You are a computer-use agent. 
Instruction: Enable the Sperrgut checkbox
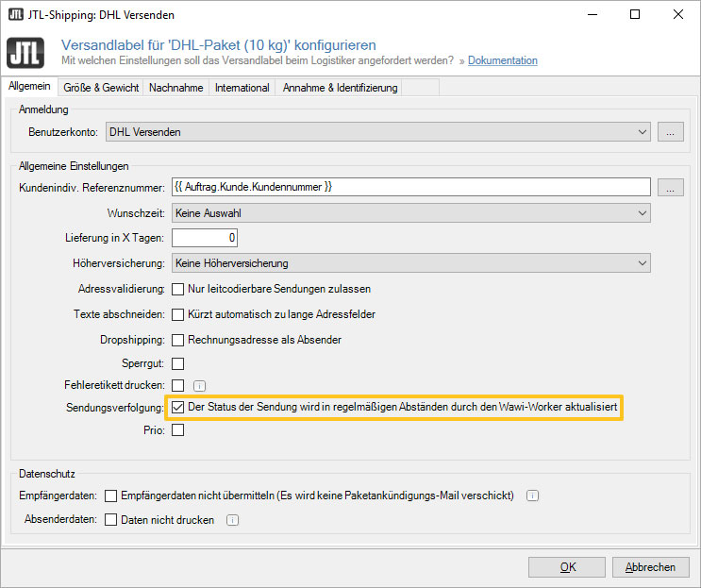177,363
